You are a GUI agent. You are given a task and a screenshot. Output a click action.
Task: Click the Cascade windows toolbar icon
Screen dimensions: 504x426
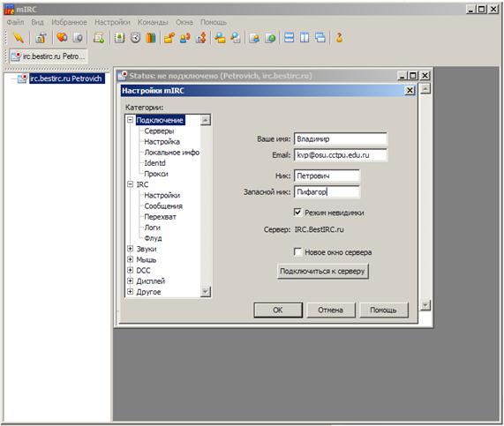point(320,38)
